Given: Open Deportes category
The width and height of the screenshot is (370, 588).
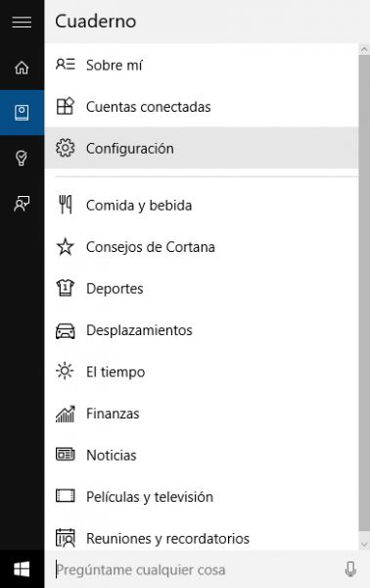Looking at the screenshot, I should pyautogui.click(x=202, y=288).
